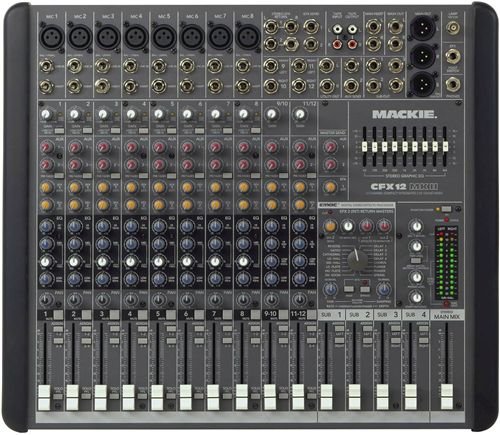Click the MAIN MIX fader cap
This screenshot has width=500, height=435.
click(447, 397)
